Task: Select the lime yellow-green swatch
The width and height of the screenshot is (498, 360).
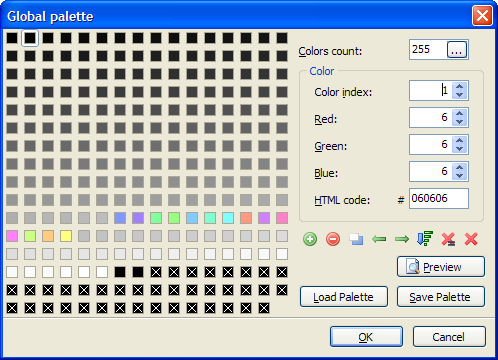Action: coord(30,236)
